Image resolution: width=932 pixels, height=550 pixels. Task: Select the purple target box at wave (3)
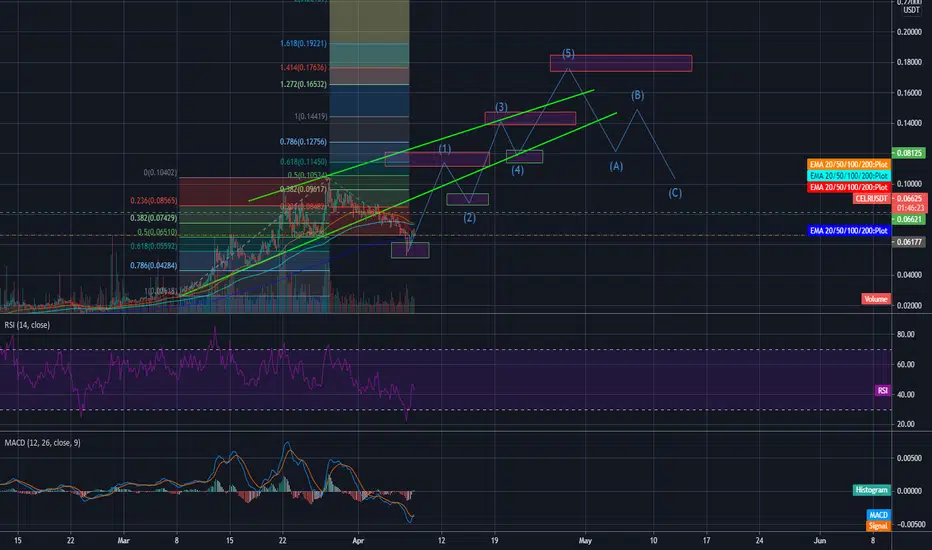pyautogui.click(x=530, y=118)
